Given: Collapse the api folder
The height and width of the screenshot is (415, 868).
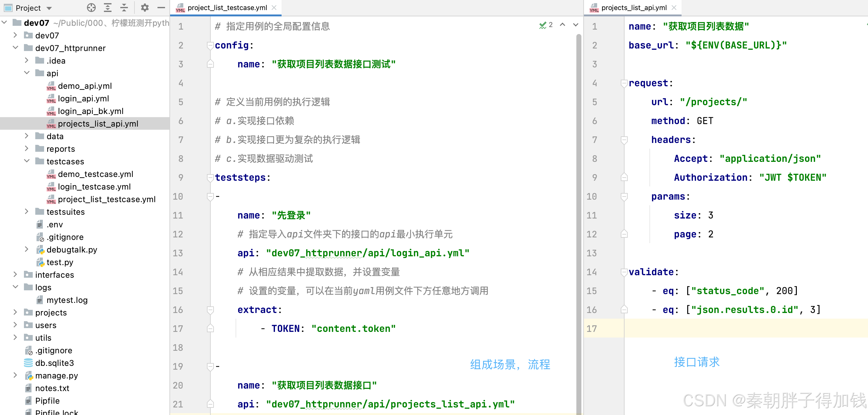Looking at the screenshot, I should click(27, 73).
